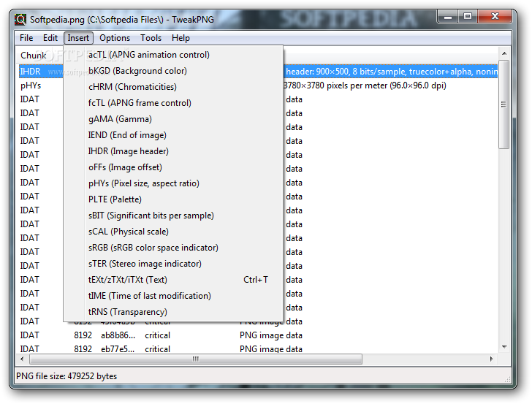This screenshot has width=532, height=404.
Task: Open the File menu
Action: point(26,38)
